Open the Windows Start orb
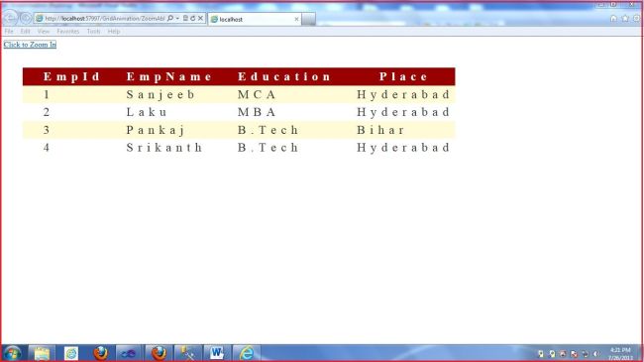The image size is (644, 362). point(12,353)
